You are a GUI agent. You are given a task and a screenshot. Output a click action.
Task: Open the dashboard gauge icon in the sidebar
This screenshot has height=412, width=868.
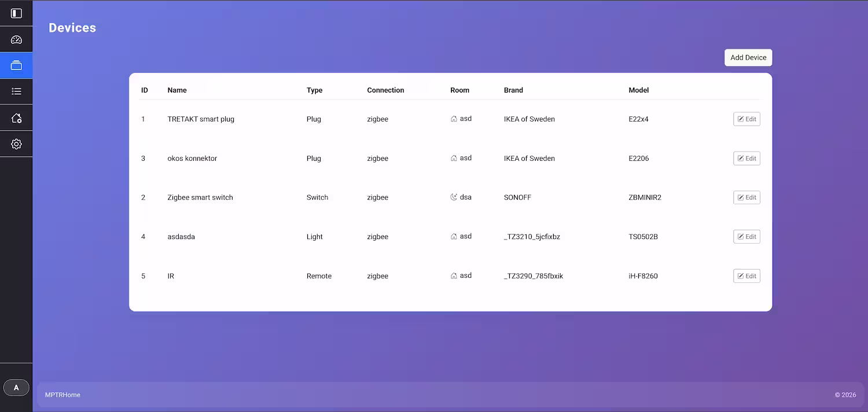pos(16,39)
